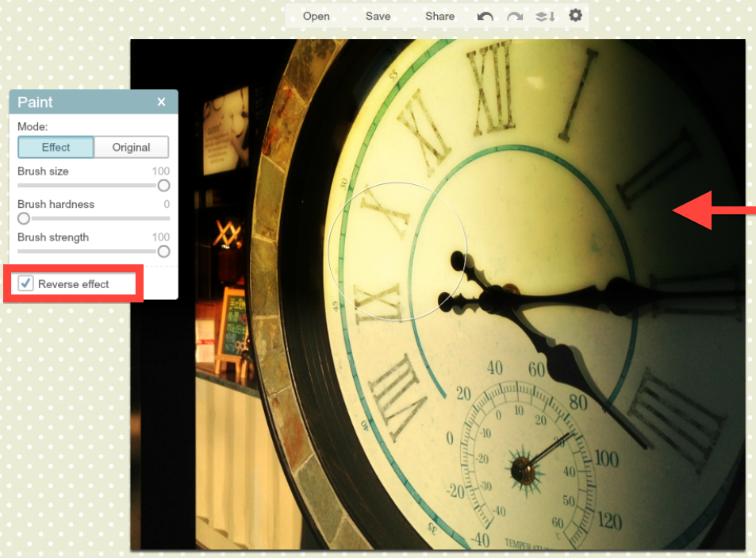This screenshot has height=558, width=756.
Task: Click the Redo arrow icon
Action: [x=515, y=17]
